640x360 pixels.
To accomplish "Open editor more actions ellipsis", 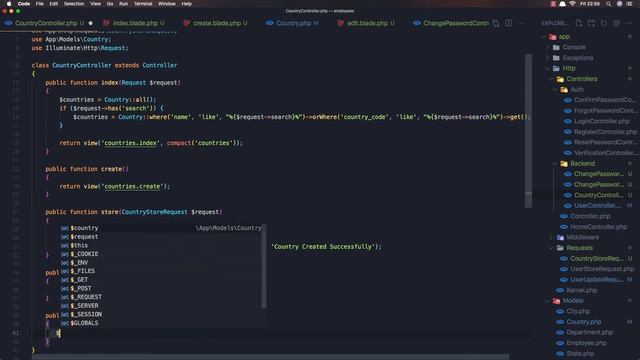I will [x=521, y=23].
